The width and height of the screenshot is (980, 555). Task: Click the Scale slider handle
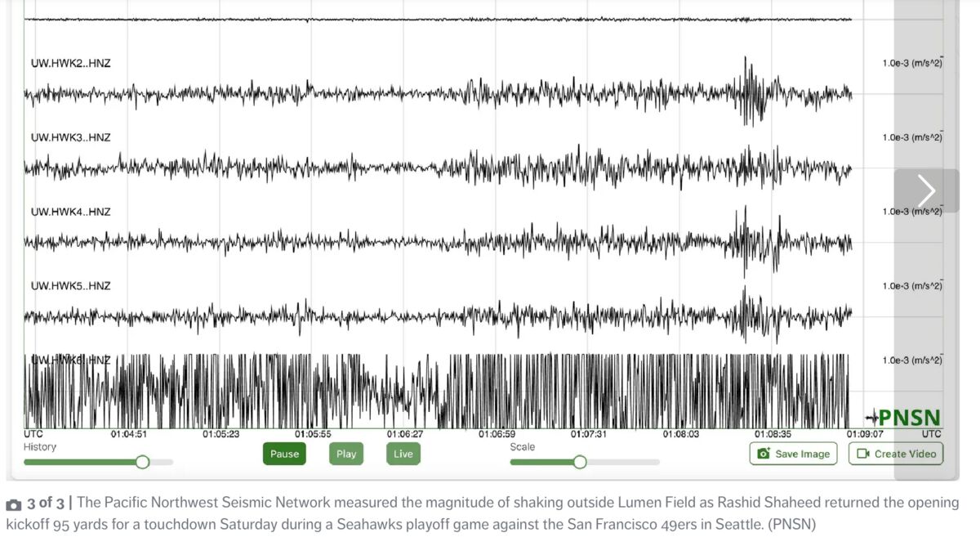[x=580, y=462]
